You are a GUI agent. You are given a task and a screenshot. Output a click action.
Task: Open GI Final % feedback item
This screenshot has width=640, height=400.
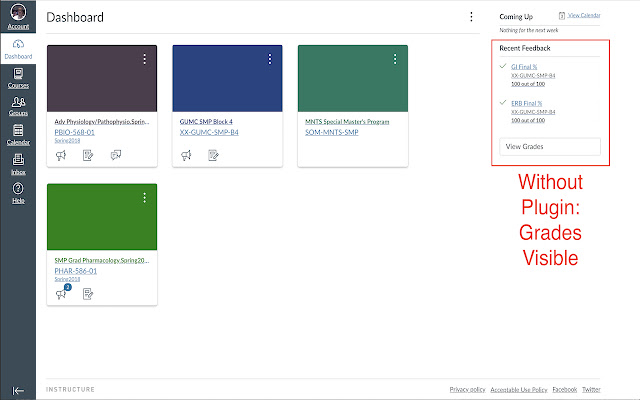tap(524, 67)
